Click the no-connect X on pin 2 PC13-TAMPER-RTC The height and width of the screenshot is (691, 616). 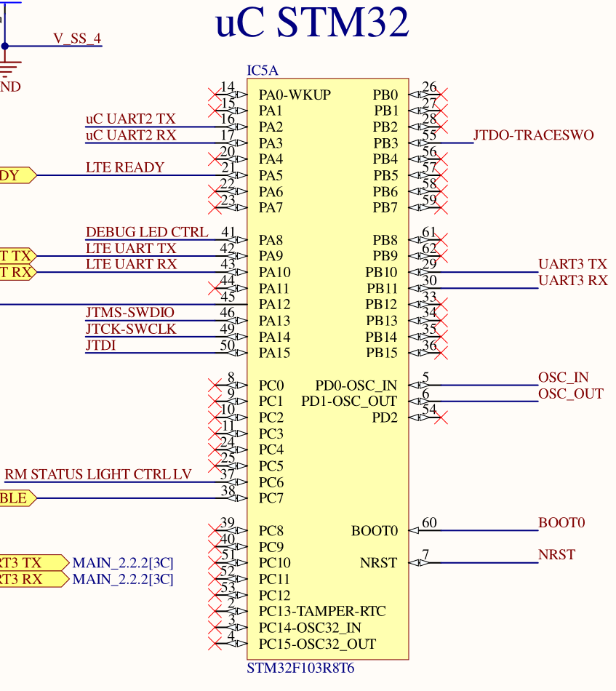click(x=215, y=611)
